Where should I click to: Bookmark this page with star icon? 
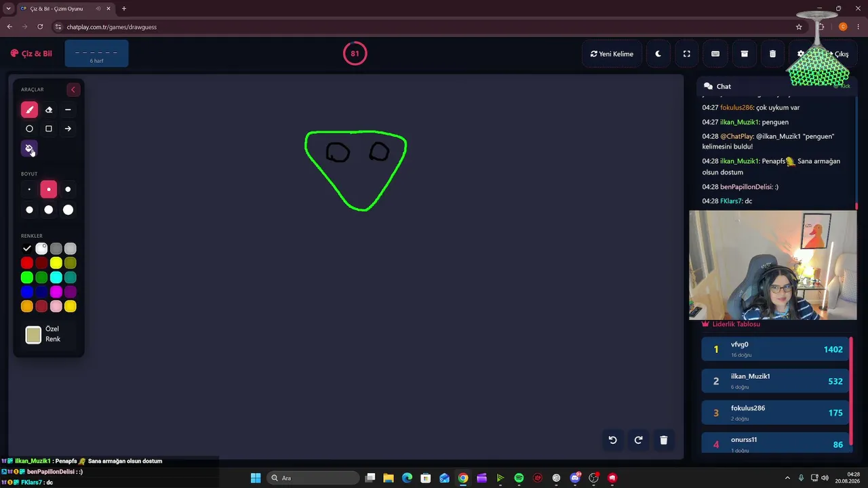point(799,27)
